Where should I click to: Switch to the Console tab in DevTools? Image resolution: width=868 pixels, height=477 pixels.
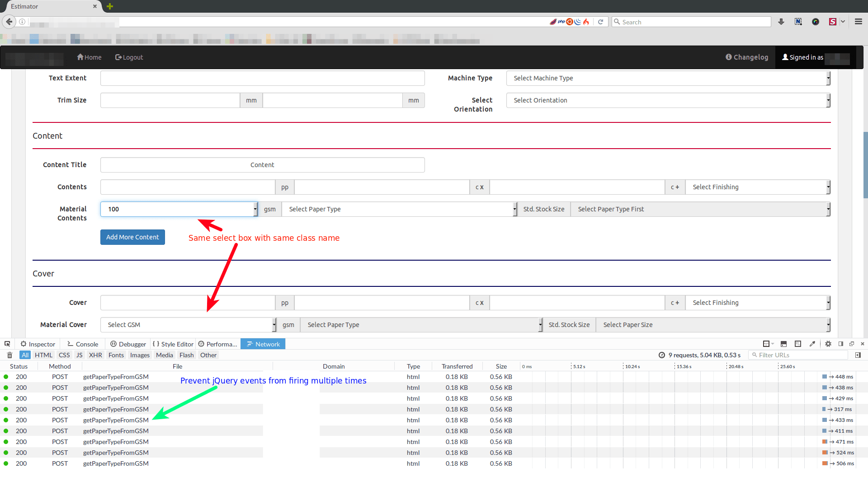click(82, 344)
